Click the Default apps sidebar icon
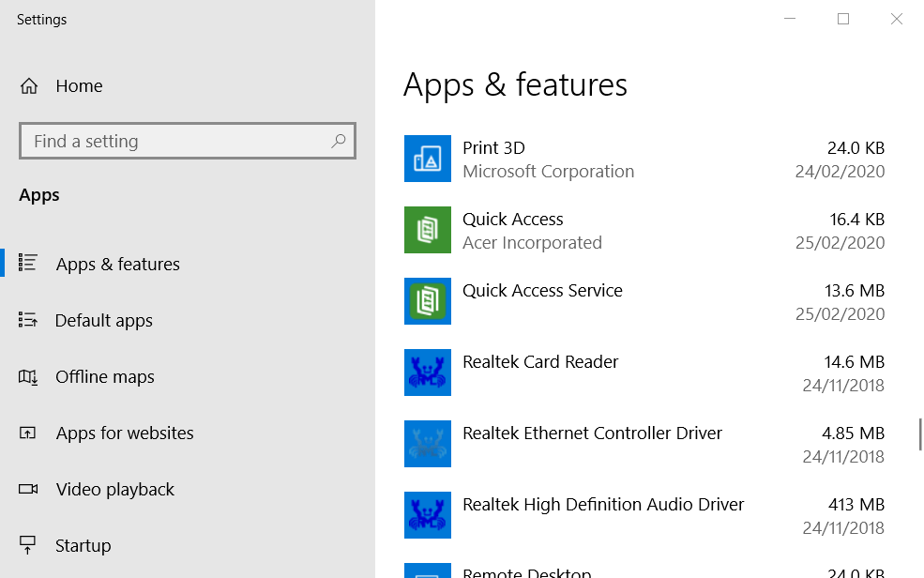924x578 pixels. click(28, 320)
